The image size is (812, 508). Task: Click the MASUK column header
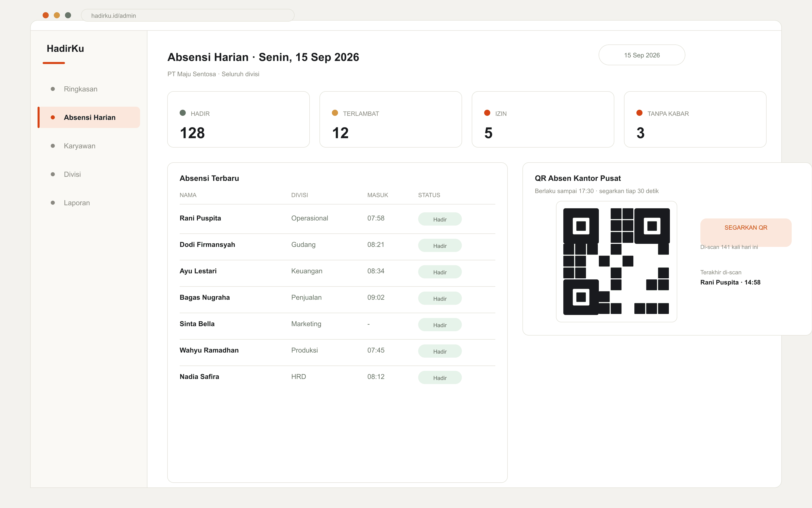coord(378,195)
